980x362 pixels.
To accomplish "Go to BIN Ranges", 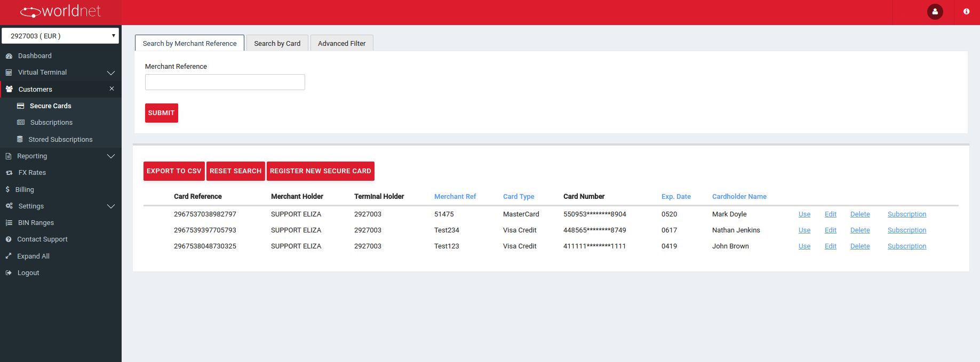I will tap(36, 223).
